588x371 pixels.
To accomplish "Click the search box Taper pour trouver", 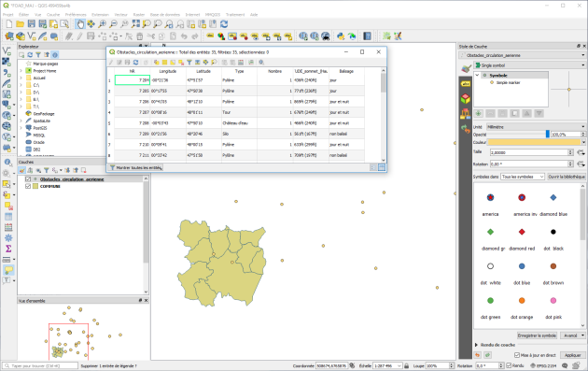I will [x=40, y=365].
